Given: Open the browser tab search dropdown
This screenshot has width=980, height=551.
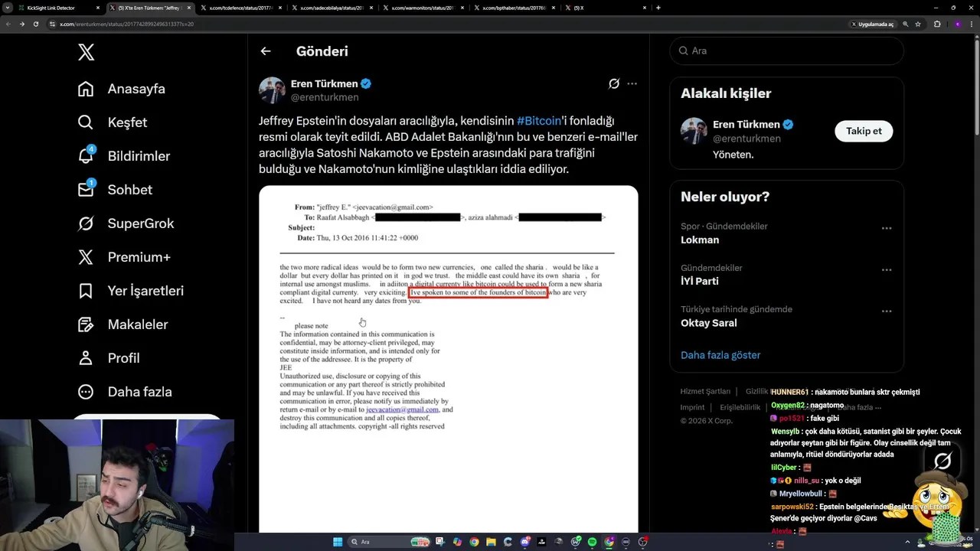Looking at the screenshot, I should point(8,8).
